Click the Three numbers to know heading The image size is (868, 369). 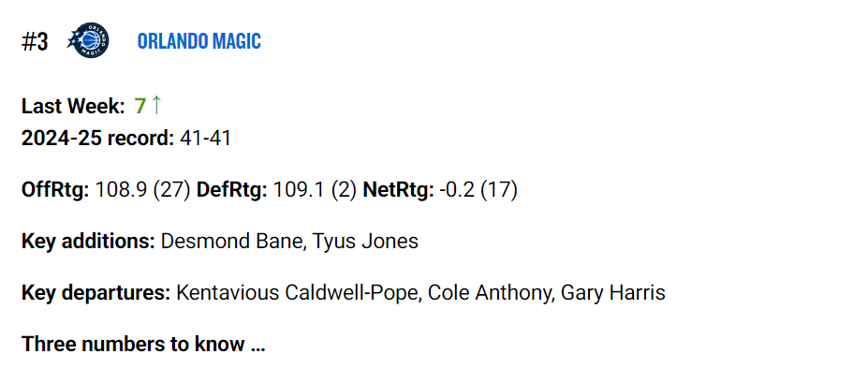143,345
